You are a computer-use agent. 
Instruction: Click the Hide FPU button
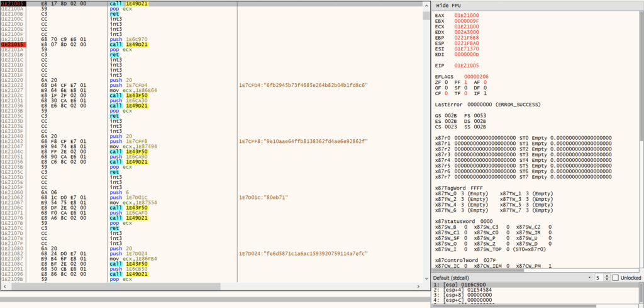click(x=448, y=5)
